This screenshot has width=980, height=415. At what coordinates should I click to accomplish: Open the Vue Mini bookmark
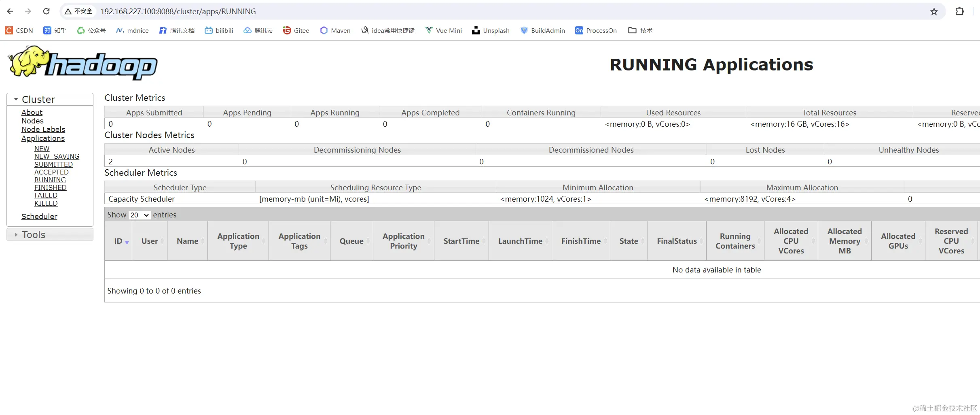coord(444,30)
